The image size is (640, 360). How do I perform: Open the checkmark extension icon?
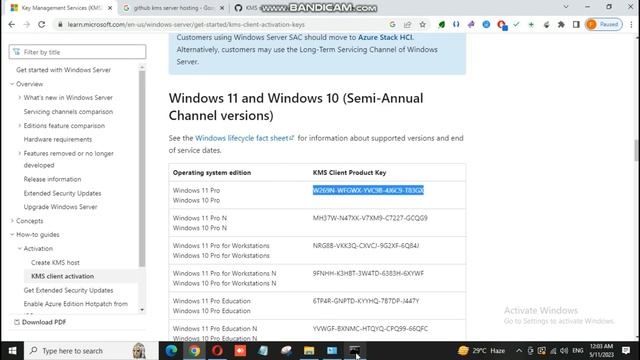pos(516,24)
